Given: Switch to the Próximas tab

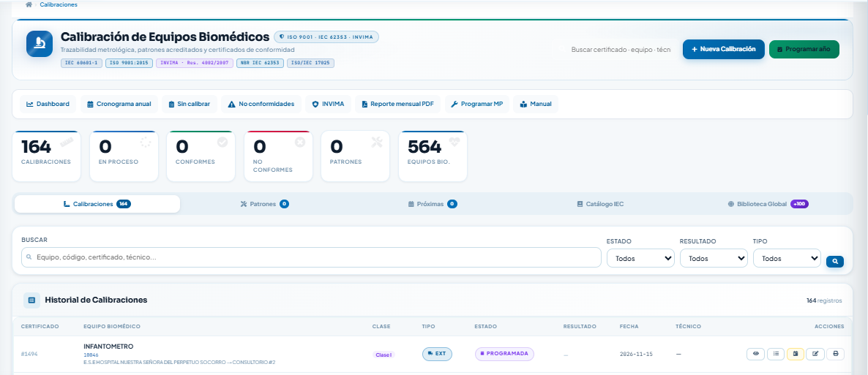Looking at the screenshot, I should point(433,204).
